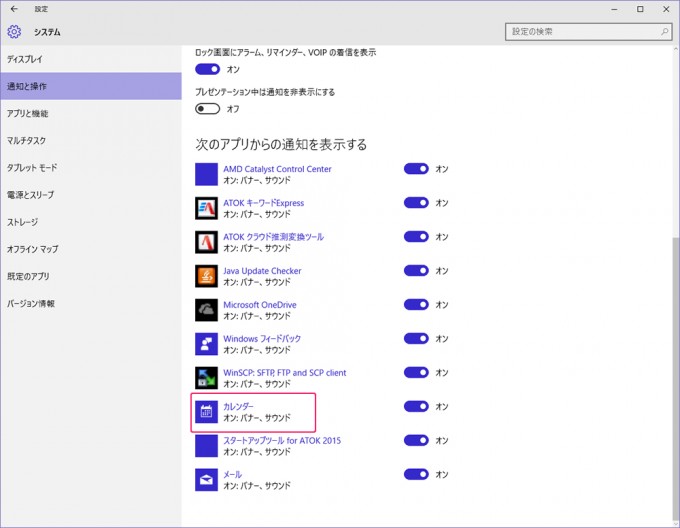The width and height of the screenshot is (680, 528).
Task: Open ATOK クラウド推測変換ツール link
Action: pyautogui.click(x=273, y=237)
